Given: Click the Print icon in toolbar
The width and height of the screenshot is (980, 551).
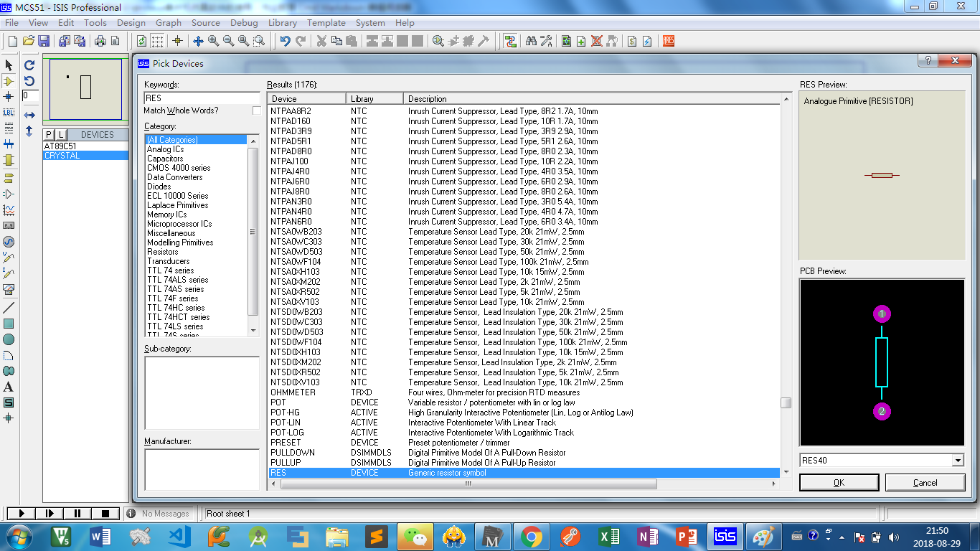Looking at the screenshot, I should (x=100, y=41).
